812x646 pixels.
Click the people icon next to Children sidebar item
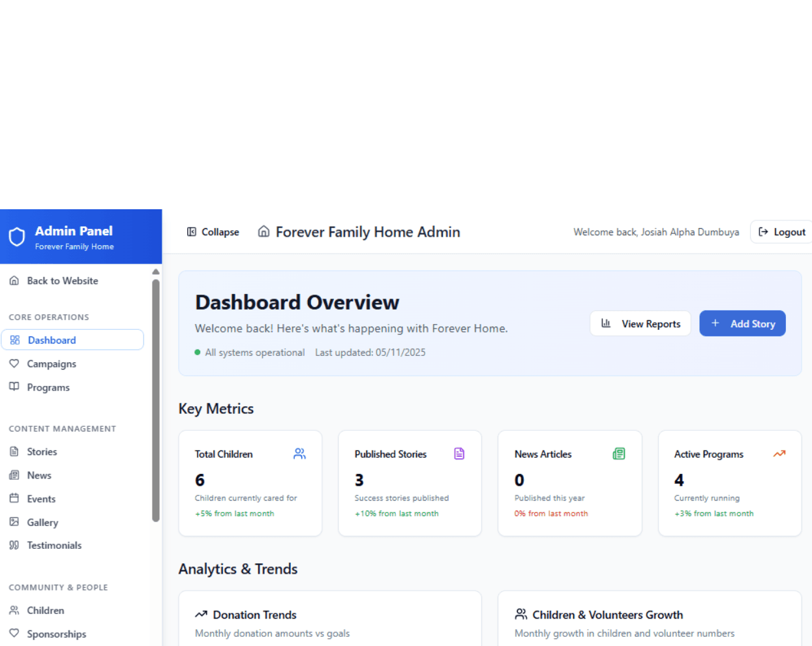[14, 610]
